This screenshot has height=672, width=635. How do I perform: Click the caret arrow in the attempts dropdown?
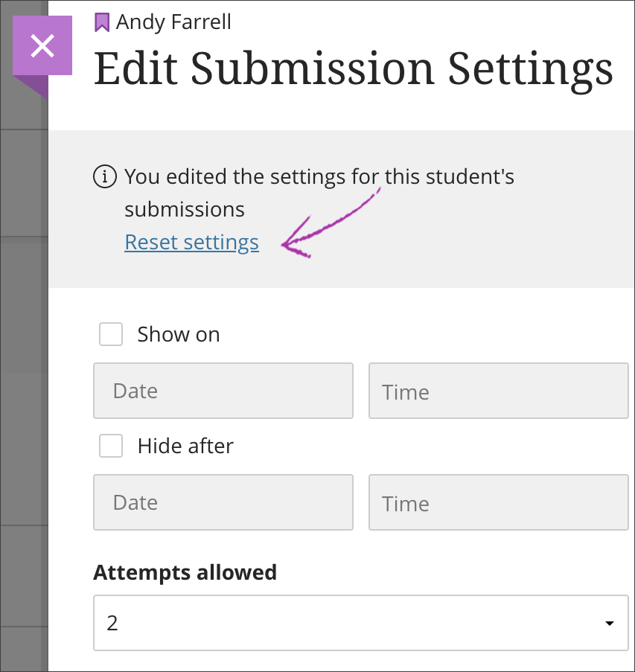tap(609, 623)
